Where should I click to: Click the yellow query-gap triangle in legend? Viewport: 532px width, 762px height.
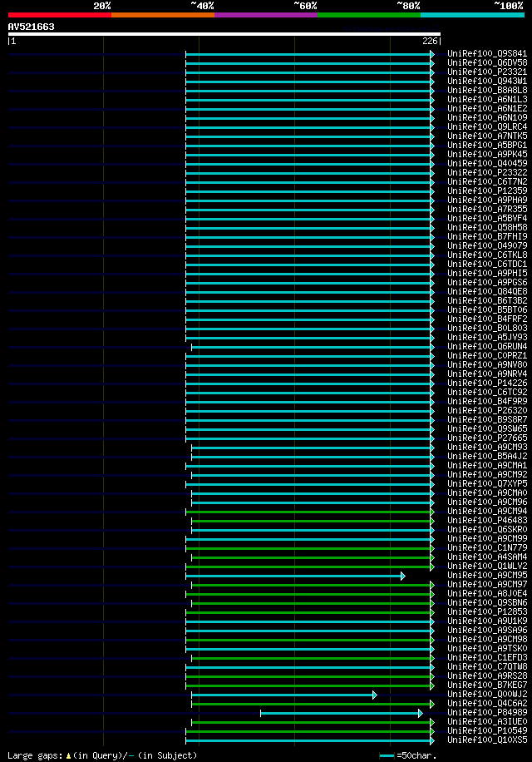(68, 755)
